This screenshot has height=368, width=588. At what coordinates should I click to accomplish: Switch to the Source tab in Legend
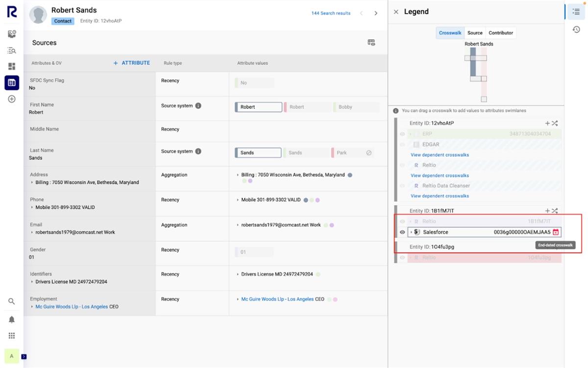[x=474, y=33]
